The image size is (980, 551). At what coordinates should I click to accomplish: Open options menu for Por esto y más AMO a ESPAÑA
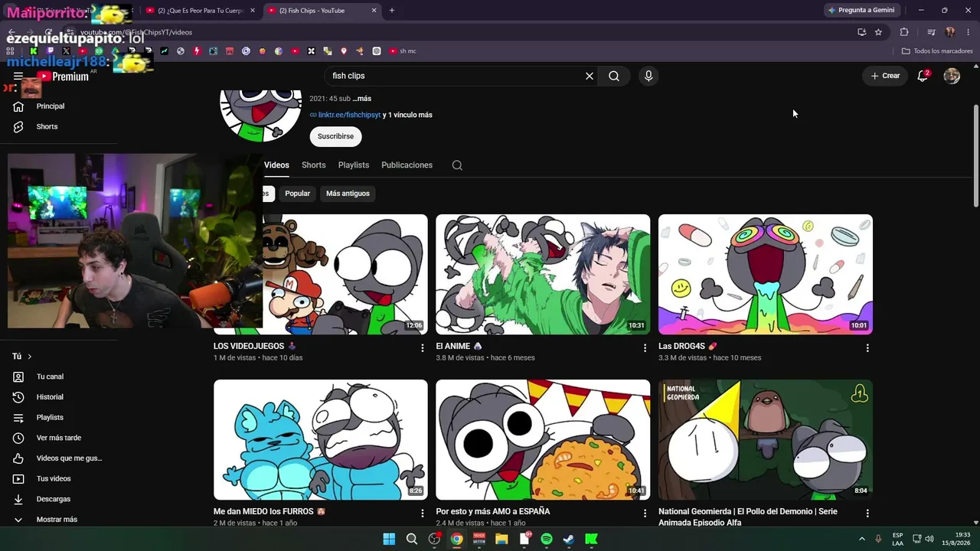pyautogui.click(x=645, y=514)
